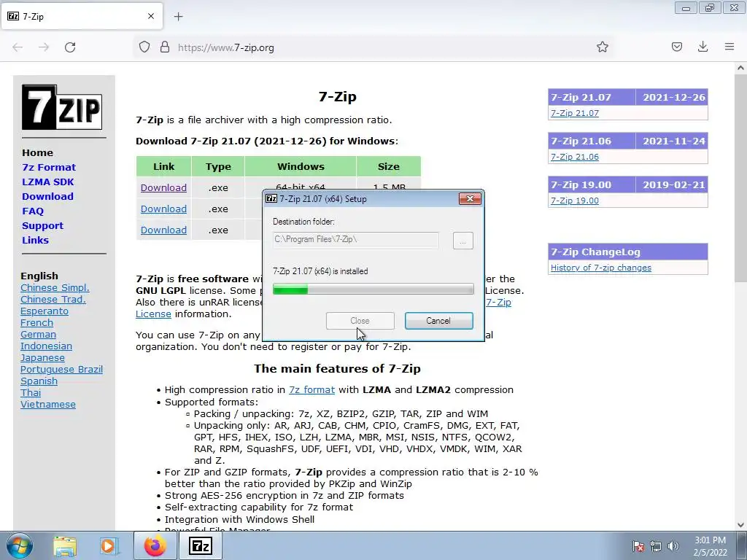This screenshot has width=747, height=560.
Task: Open the Firefox downloads panel
Action: coord(703,47)
